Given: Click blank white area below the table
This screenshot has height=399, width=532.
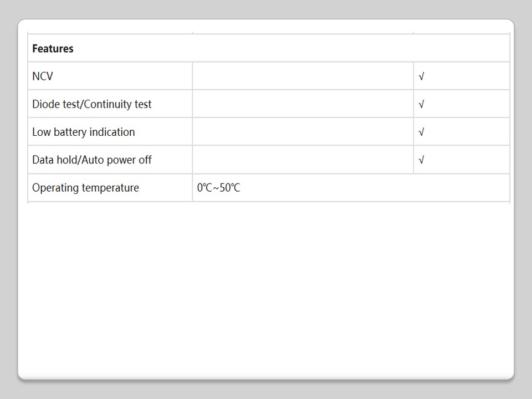Looking at the screenshot, I should (x=266, y=288).
